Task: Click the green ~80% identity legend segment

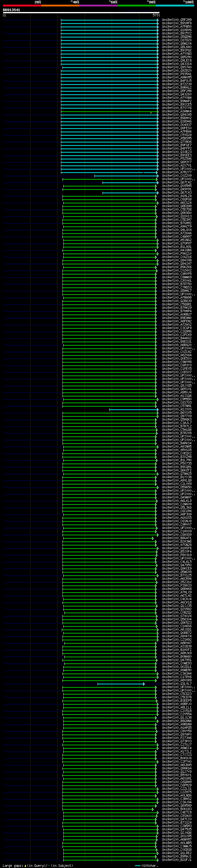Action: click(x=137, y=6)
